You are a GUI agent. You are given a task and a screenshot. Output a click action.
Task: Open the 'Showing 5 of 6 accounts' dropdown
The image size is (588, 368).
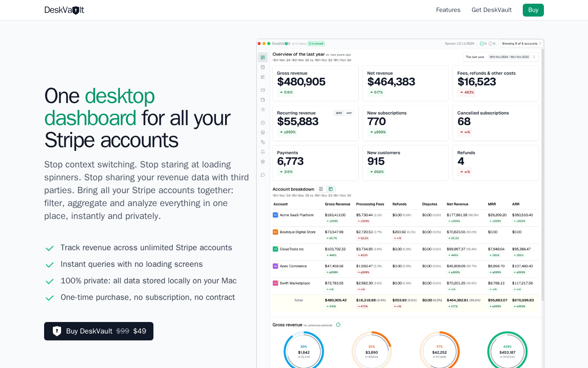pos(522,44)
